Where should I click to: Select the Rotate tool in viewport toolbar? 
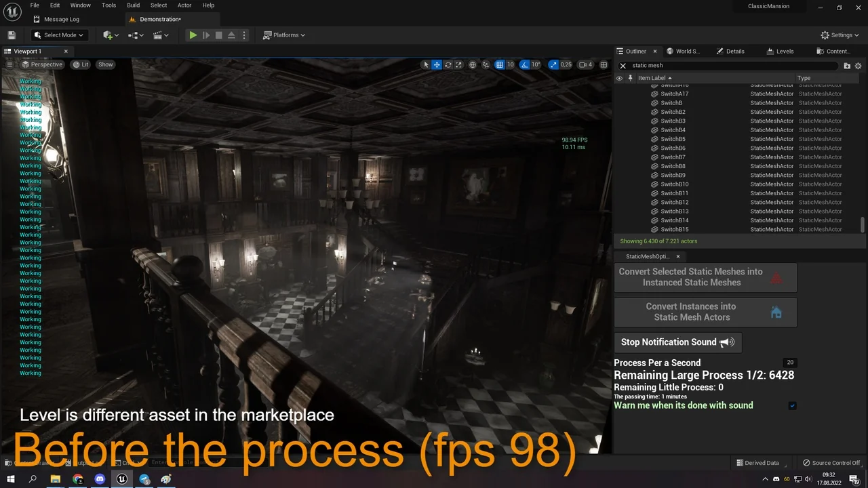(448, 64)
